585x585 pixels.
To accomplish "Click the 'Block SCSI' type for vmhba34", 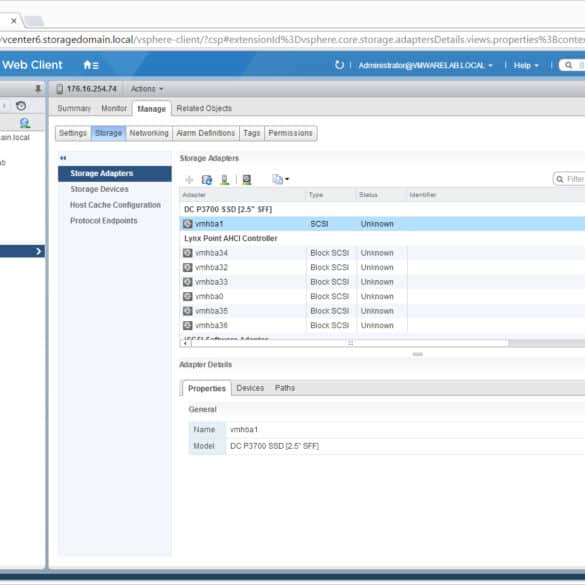I will pyautogui.click(x=329, y=253).
